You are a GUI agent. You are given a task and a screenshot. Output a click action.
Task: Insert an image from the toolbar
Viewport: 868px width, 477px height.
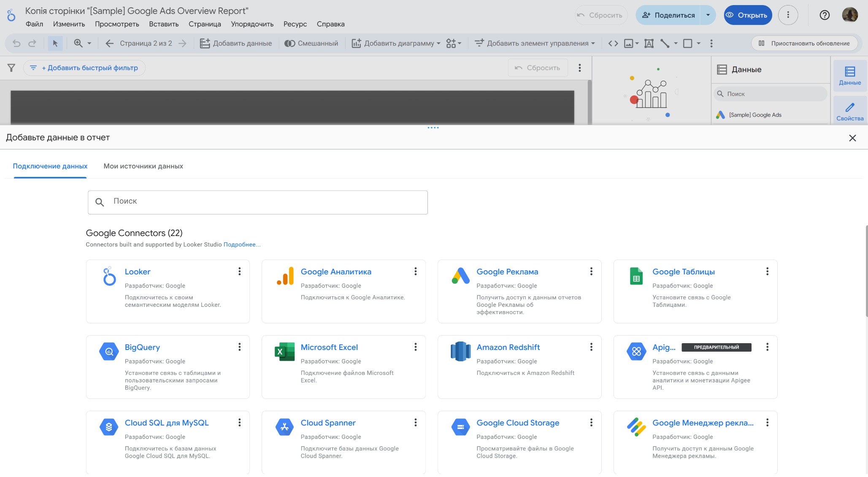coord(628,43)
